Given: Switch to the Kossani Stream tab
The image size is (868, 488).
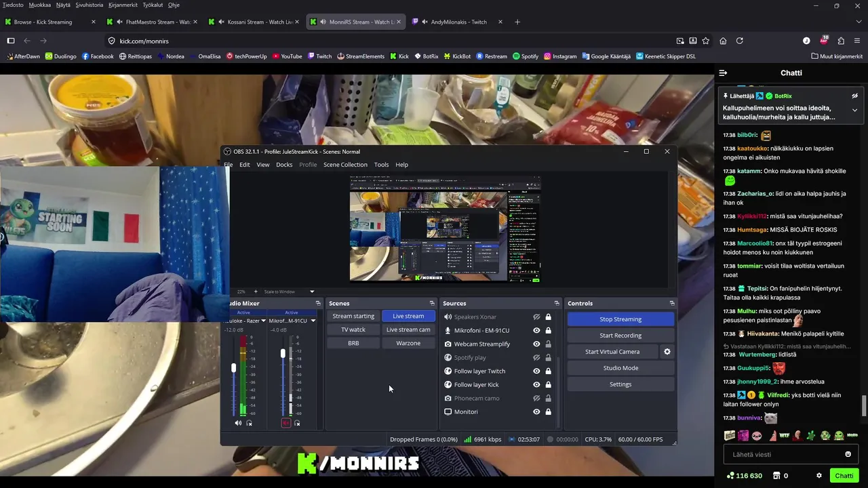Looking at the screenshot, I should point(254,22).
